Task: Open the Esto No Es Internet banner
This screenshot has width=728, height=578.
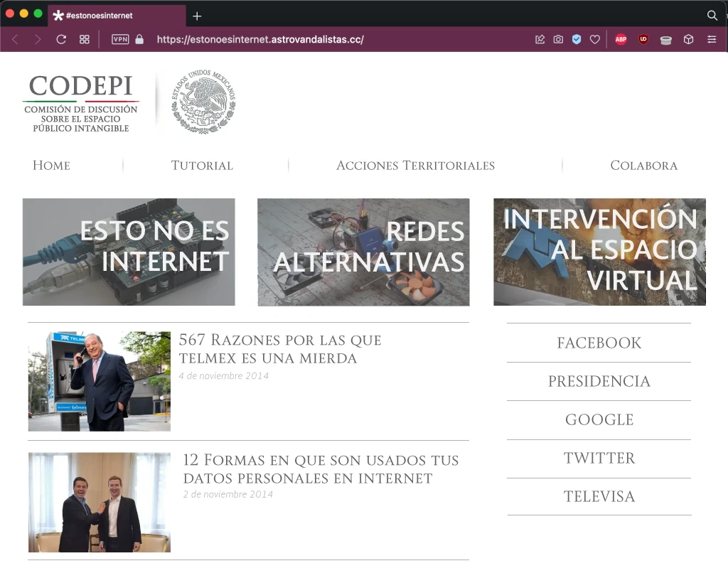Action: coord(129,252)
